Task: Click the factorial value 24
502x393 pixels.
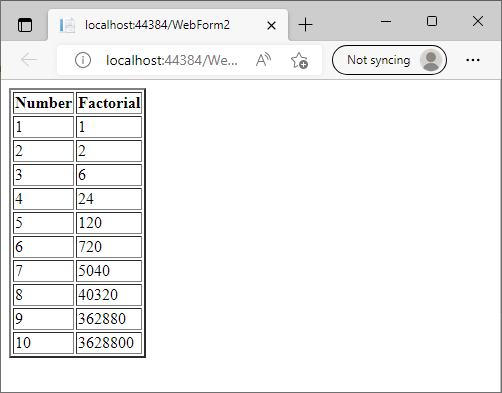Action: point(109,199)
